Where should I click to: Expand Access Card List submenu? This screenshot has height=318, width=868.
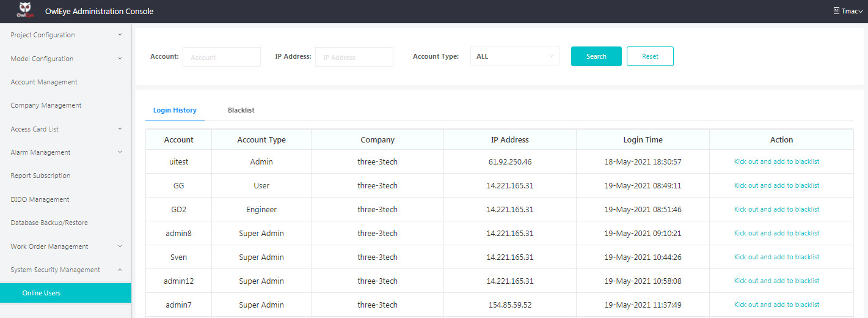pyautogui.click(x=65, y=129)
